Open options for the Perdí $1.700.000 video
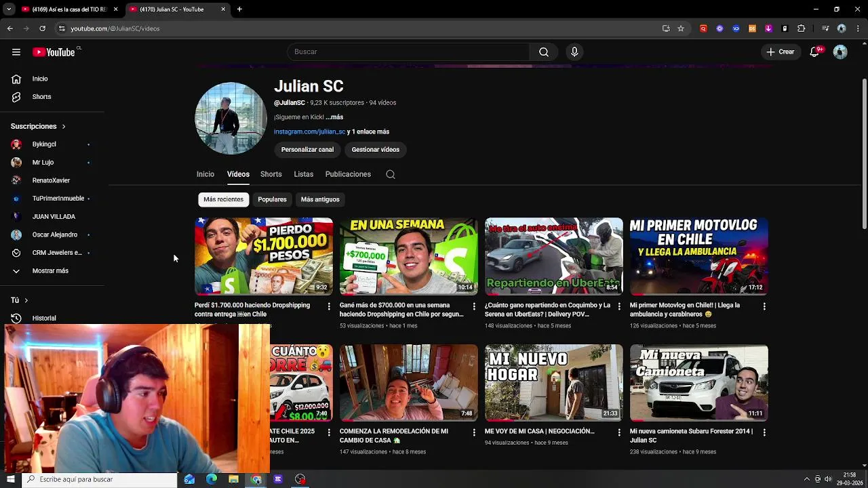This screenshot has height=488, width=868. [x=329, y=306]
